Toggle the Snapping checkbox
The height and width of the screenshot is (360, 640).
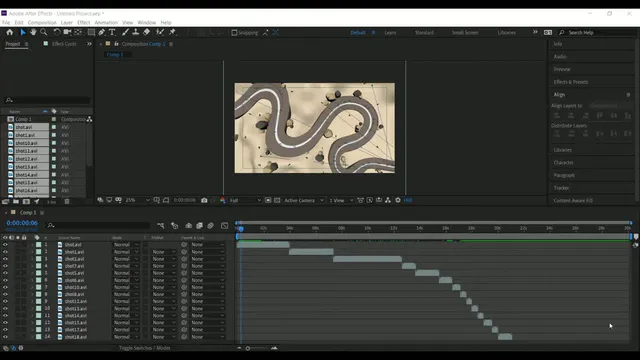tap(234, 33)
